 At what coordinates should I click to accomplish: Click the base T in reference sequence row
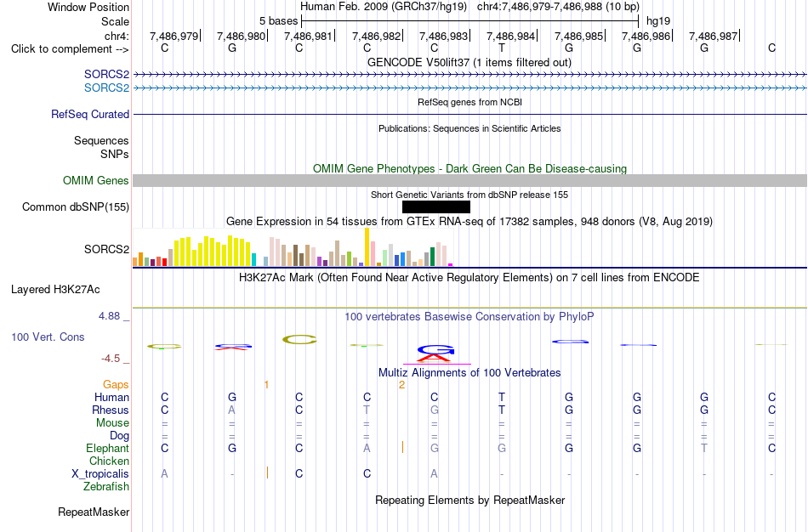click(x=502, y=48)
